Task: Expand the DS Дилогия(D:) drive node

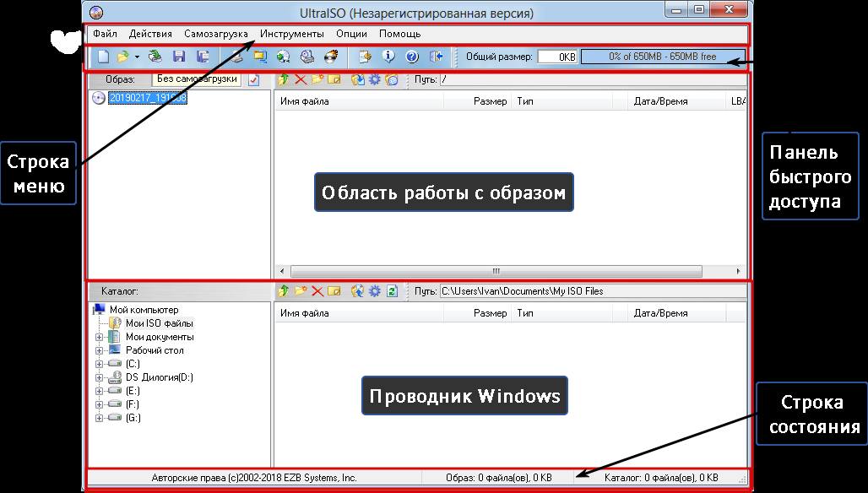Action: click(x=99, y=377)
